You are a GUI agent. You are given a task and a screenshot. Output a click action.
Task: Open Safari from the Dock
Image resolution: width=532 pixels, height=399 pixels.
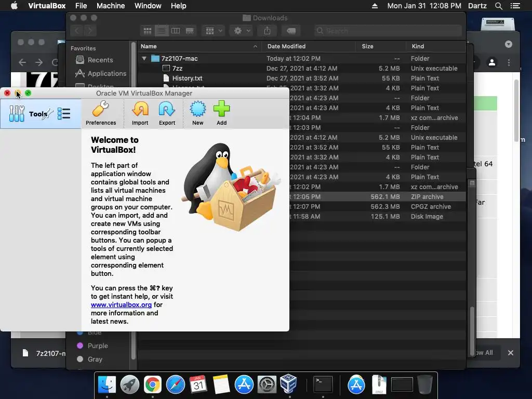tap(176, 385)
